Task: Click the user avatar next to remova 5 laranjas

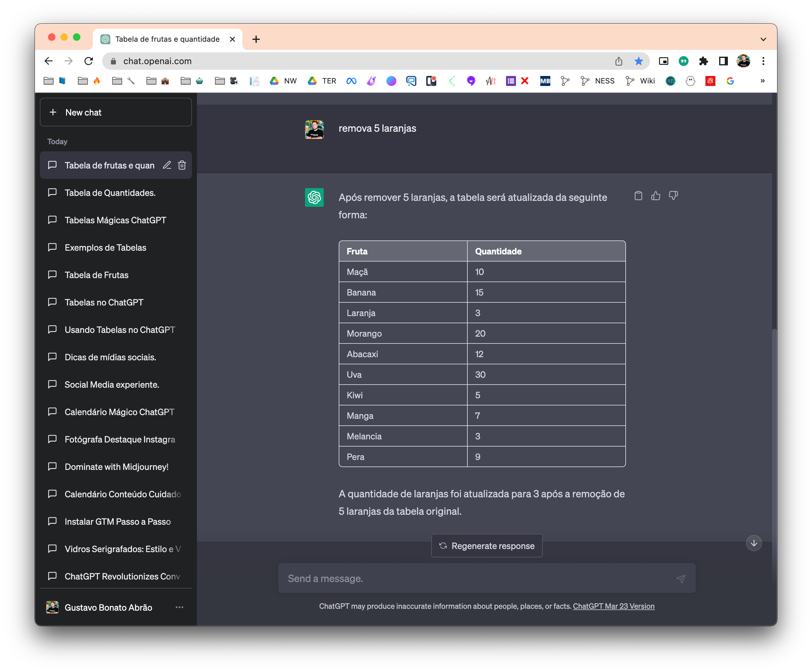Action: 314,129
